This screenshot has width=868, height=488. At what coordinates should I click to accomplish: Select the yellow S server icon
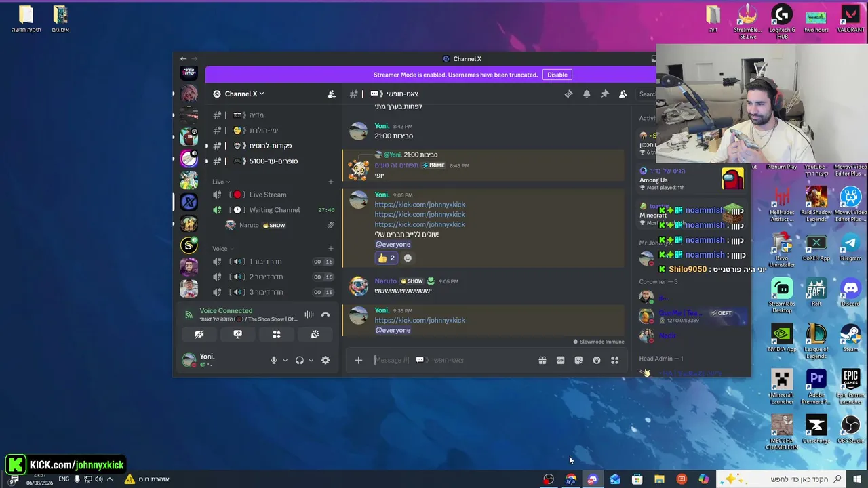click(x=189, y=245)
